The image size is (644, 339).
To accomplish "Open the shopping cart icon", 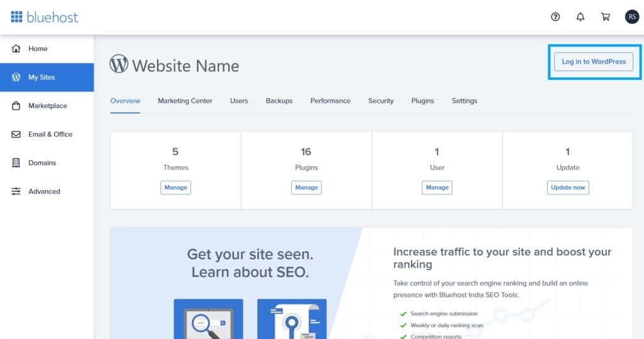I will click(606, 17).
